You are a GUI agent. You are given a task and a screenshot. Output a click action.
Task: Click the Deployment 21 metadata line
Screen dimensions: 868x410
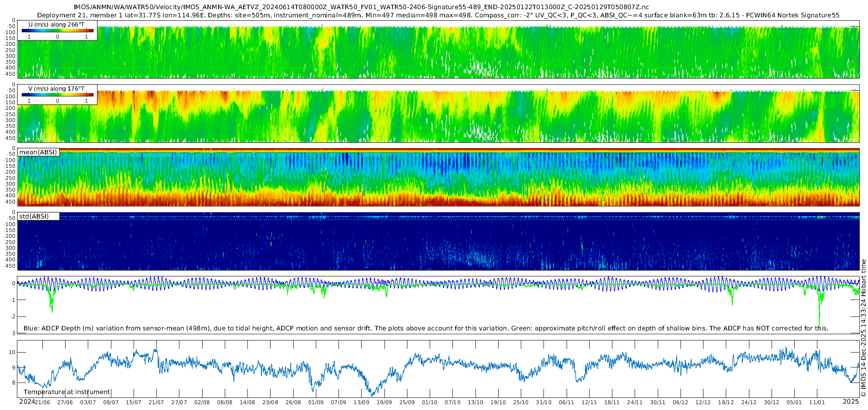tap(438, 15)
